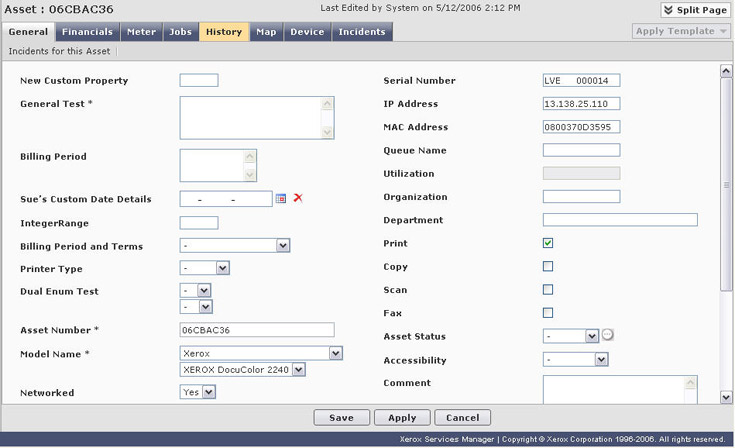Click the IntegerRange input box
Screen dimensions: 735x448
tap(199, 223)
